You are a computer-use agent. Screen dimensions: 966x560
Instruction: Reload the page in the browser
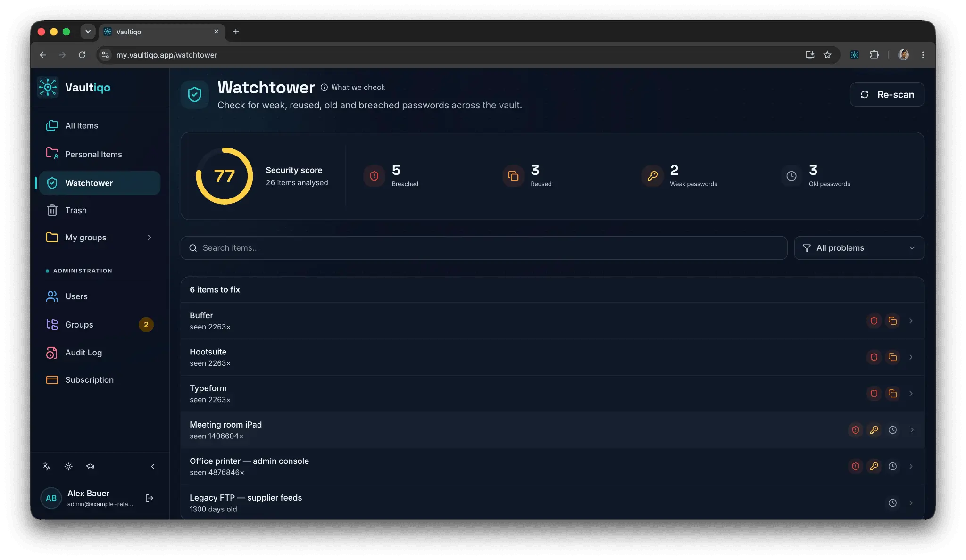click(82, 55)
